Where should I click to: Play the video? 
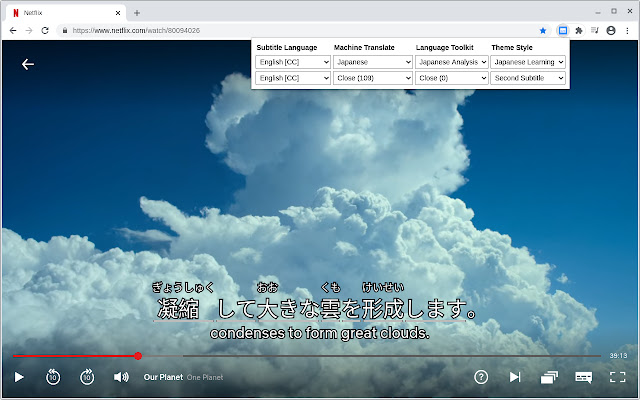click(x=19, y=377)
